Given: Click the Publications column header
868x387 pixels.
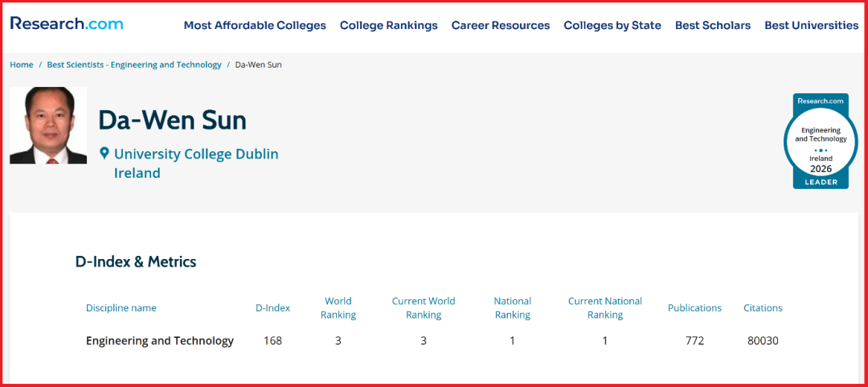Looking at the screenshot, I should point(694,307).
